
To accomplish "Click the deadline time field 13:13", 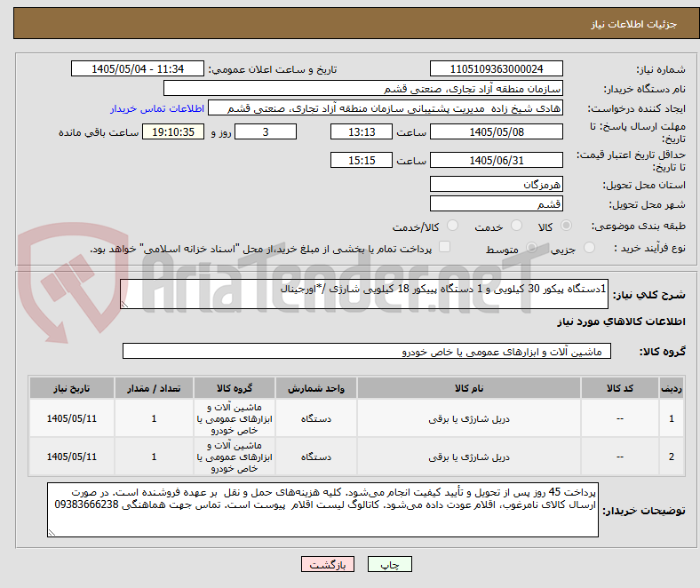I will pyautogui.click(x=362, y=131).
